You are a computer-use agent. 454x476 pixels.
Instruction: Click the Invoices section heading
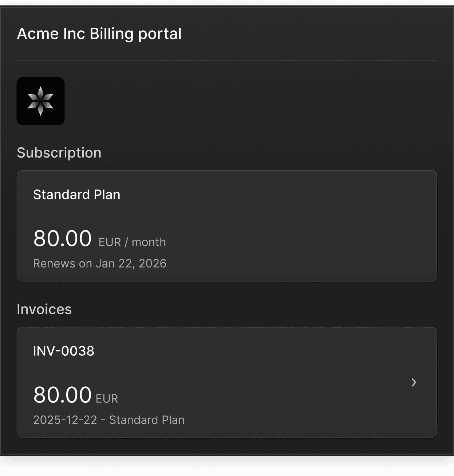(x=44, y=309)
